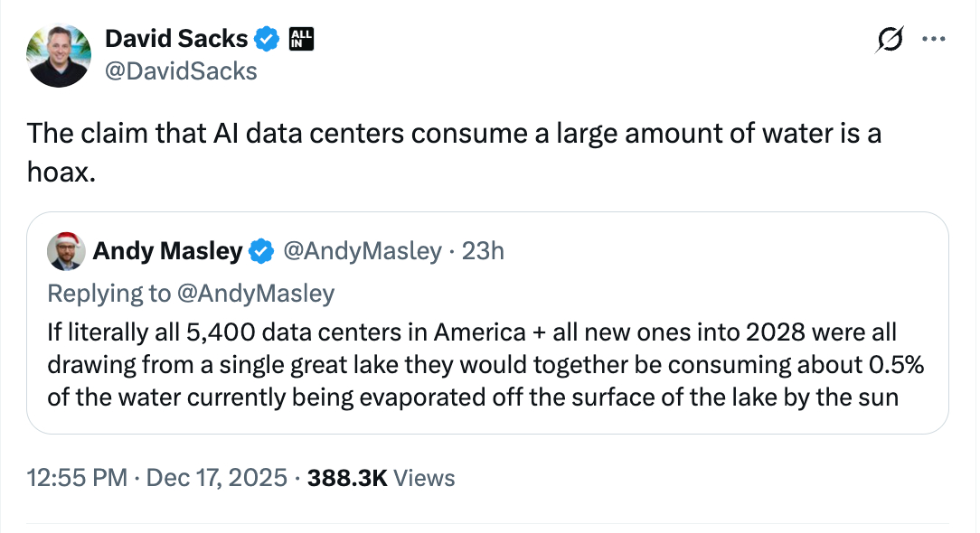Screen dimensions: 980x533
Task: Click the 23h quoted tweet timestamp
Action: (483, 251)
